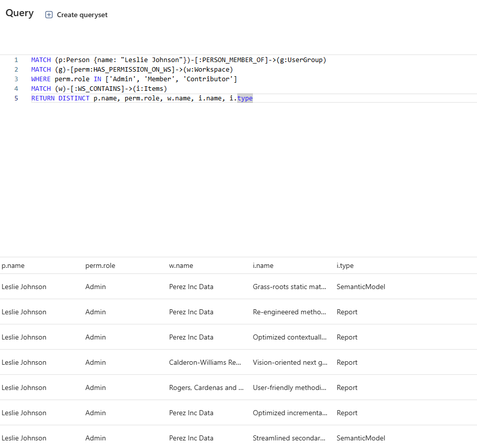Viewport: 477px width, 448px height.
Task: Select the truncated 'Grass-roots static mat...' cell
Action: point(290,287)
